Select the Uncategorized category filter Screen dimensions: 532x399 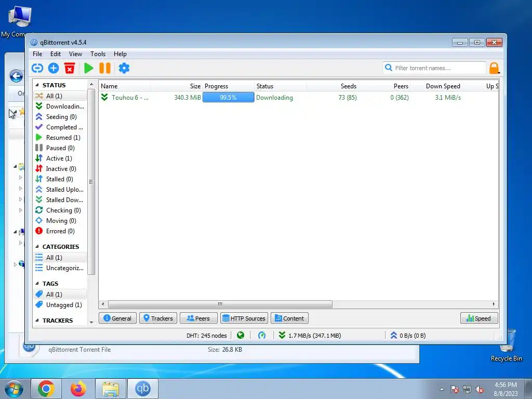(60, 268)
